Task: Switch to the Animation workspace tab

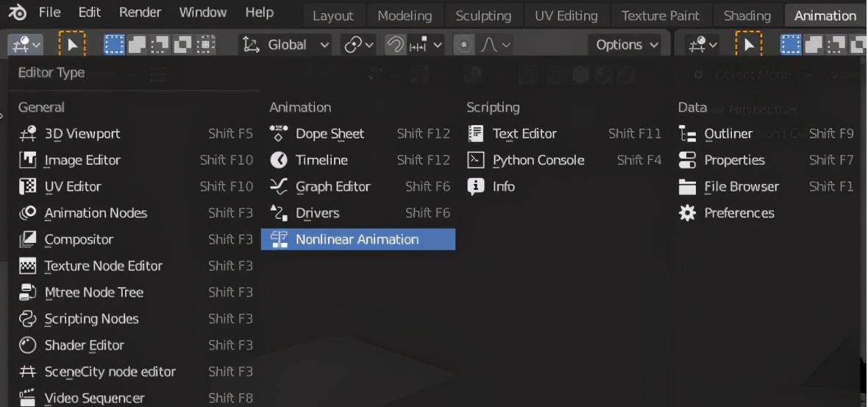Action: (825, 16)
